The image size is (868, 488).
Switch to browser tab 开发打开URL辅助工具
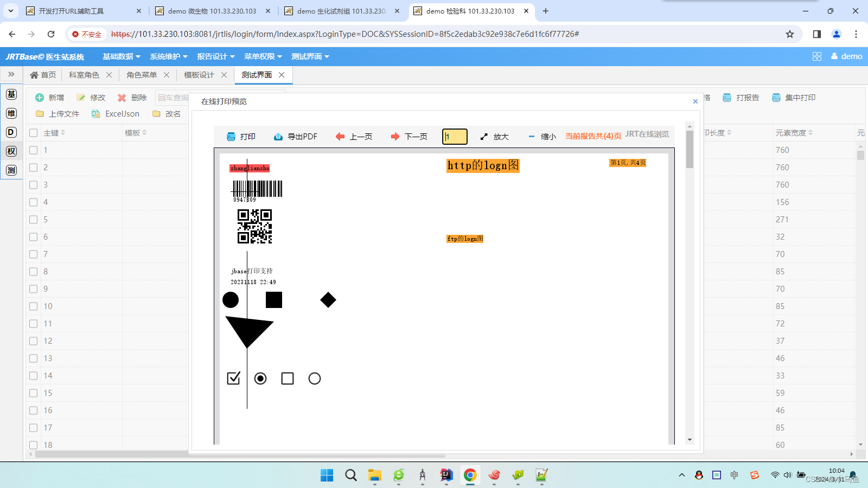84,11
